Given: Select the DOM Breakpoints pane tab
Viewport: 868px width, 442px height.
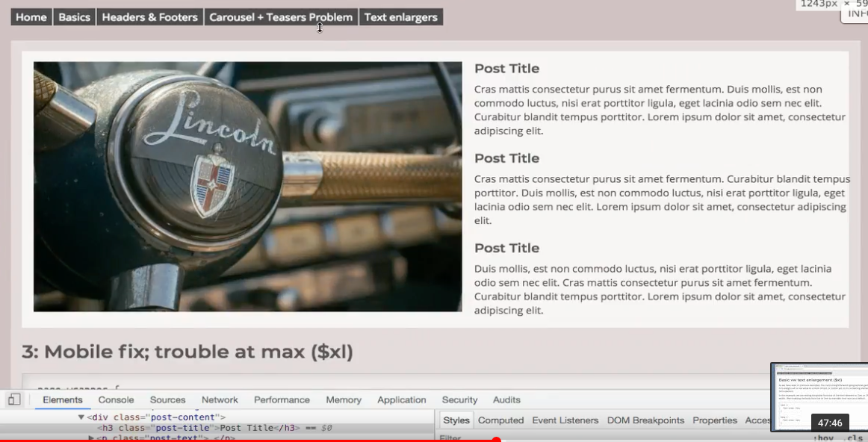Looking at the screenshot, I should (x=645, y=420).
